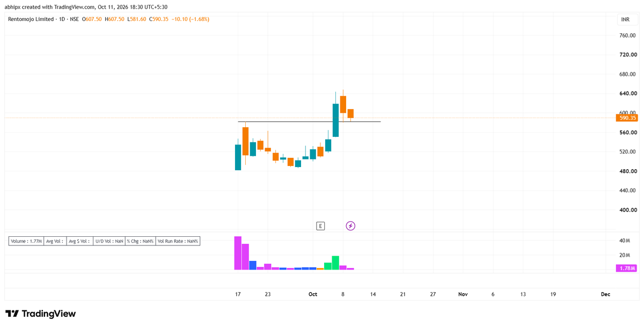Click the TradingView logo at bottom left
This screenshot has height=327, width=644.
41,314
